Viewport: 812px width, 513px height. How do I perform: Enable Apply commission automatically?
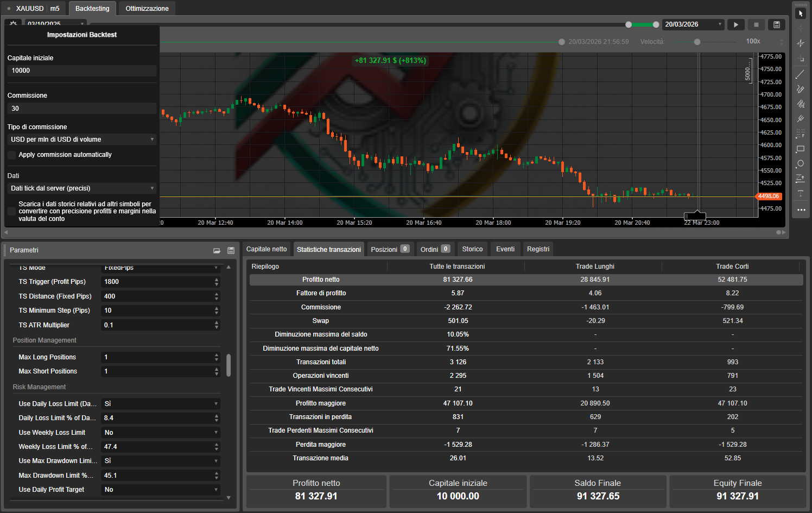[12, 155]
